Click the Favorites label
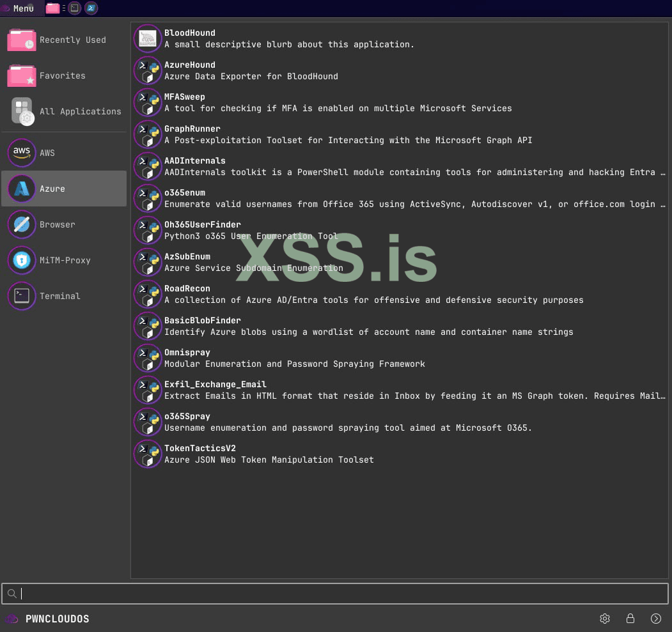Screen dimensions: 672x632 (62, 76)
